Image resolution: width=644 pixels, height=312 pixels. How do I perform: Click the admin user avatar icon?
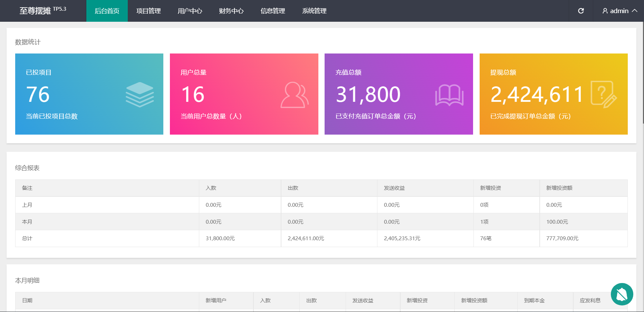[605, 11]
